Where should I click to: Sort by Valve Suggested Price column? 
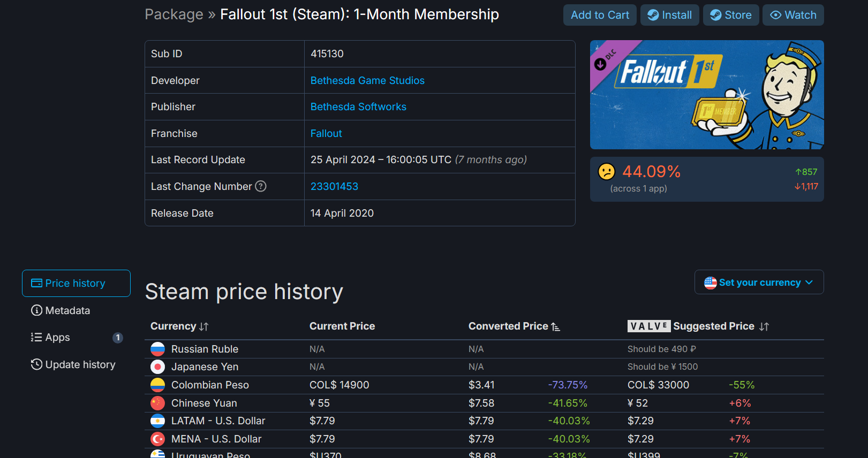tap(698, 326)
